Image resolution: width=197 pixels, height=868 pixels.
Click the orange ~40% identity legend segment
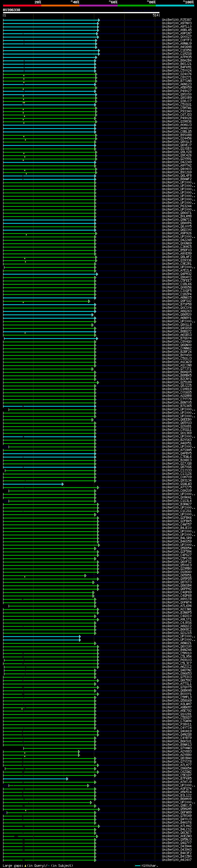pyautogui.click(x=60, y=6)
